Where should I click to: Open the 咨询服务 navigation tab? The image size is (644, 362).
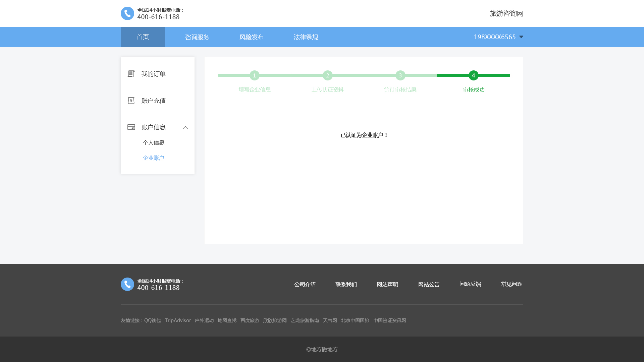(x=197, y=37)
